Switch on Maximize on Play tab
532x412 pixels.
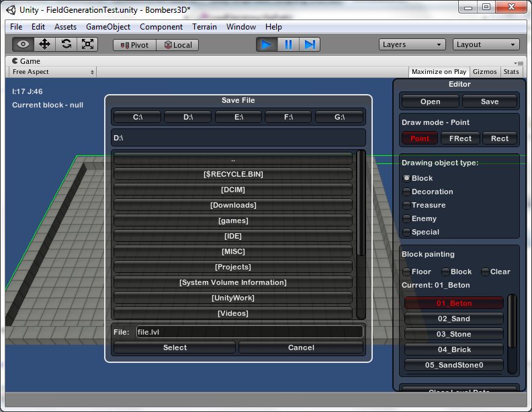(x=439, y=72)
